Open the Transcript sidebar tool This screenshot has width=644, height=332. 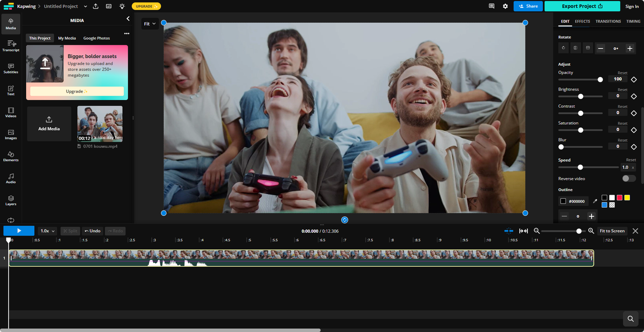[11, 46]
